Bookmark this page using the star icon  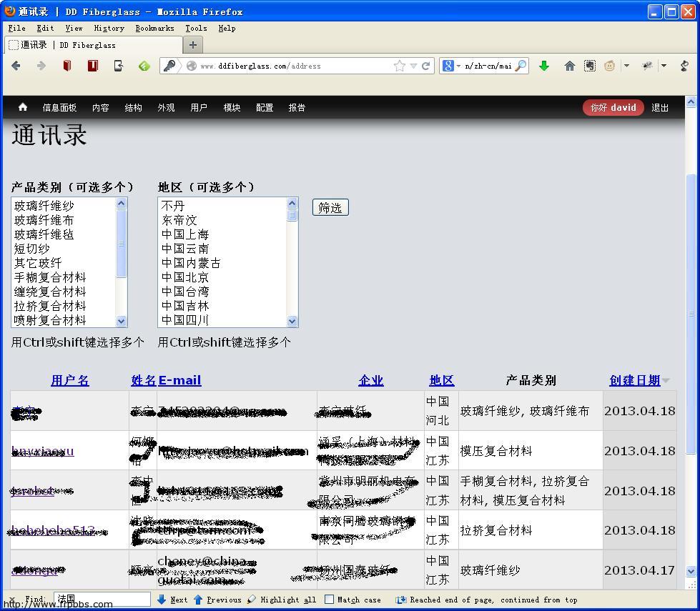[398, 65]
